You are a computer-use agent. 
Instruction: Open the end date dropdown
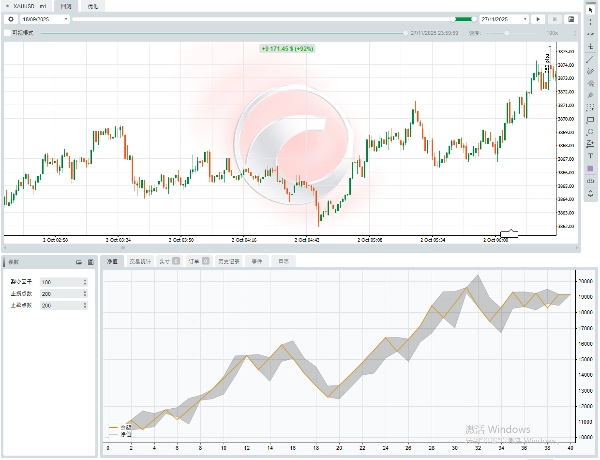pyautogui.click(x=503, y=19)
